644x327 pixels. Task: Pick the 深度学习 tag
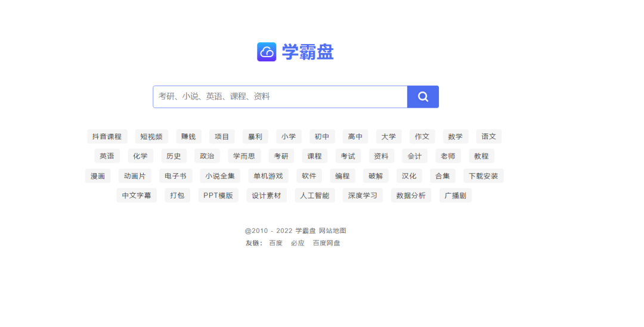coord(363,196)
